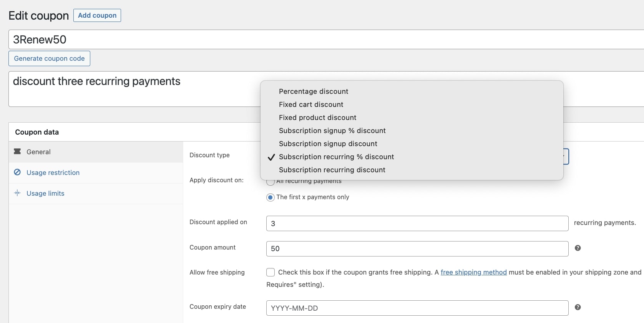The image size is (644, 323).
Task: Click the Usage restriction ban icon
Action: click(x=17, y=172)
